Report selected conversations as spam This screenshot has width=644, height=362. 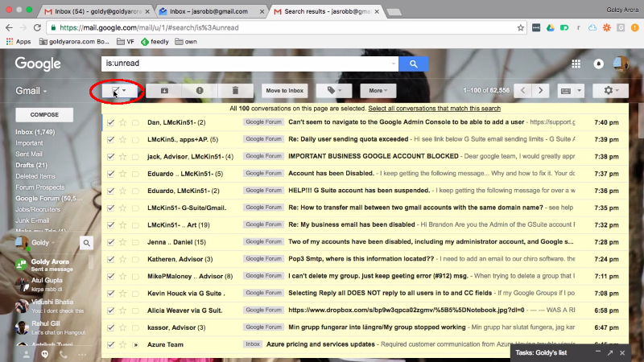(200, 90)
